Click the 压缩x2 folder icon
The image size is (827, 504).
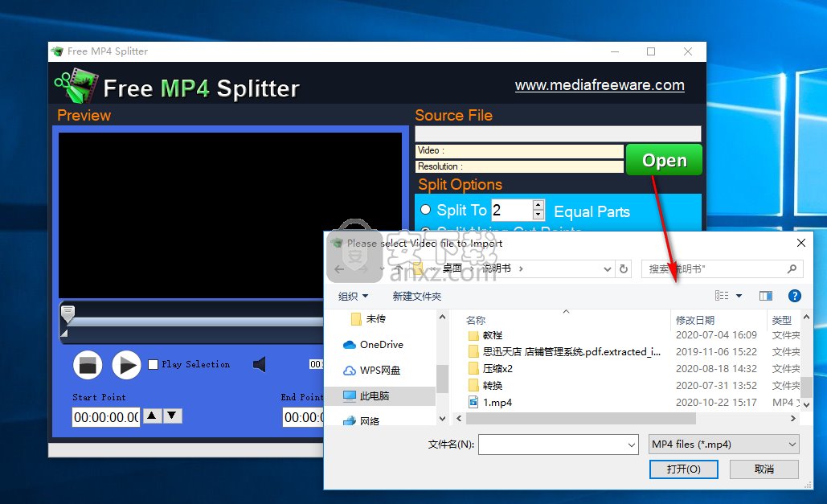473,368
